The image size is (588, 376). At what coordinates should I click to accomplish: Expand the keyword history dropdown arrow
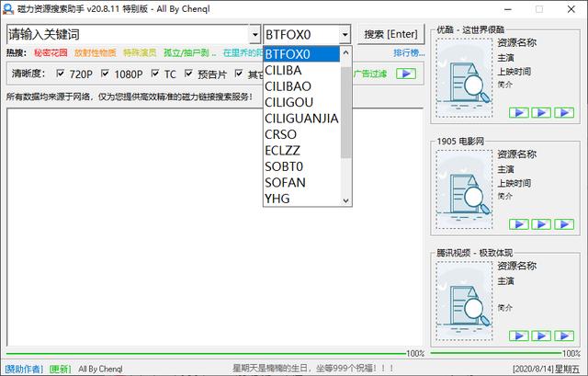254,35
